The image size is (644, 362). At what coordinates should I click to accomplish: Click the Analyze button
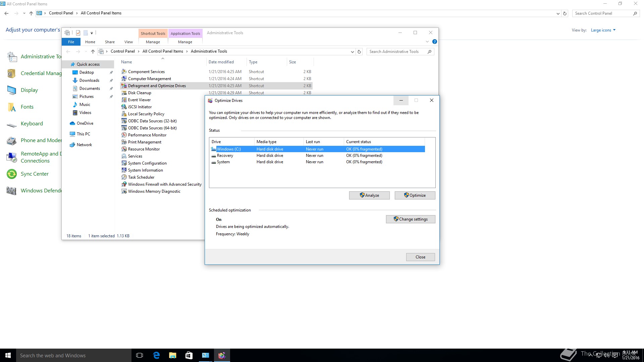click(369, 195)
